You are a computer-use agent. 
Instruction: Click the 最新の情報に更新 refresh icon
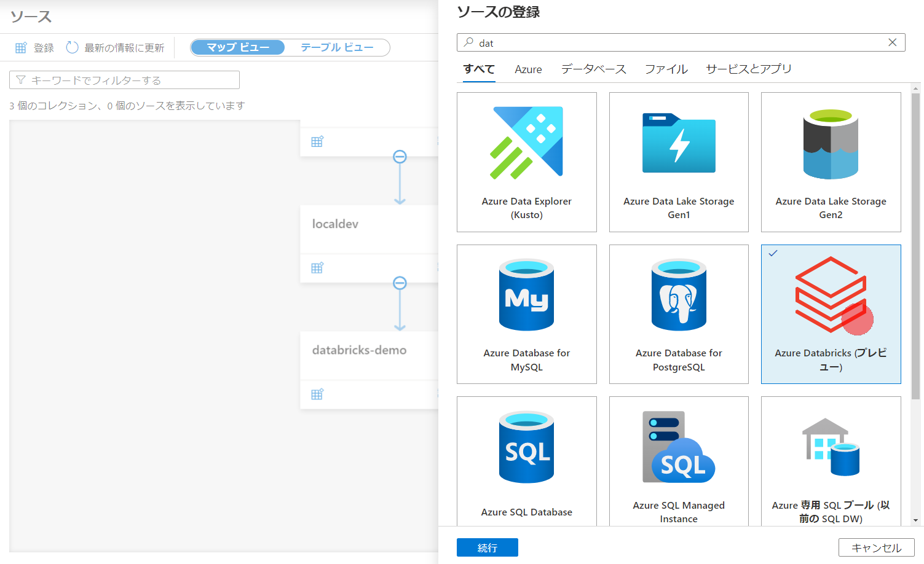coord(72,47)
